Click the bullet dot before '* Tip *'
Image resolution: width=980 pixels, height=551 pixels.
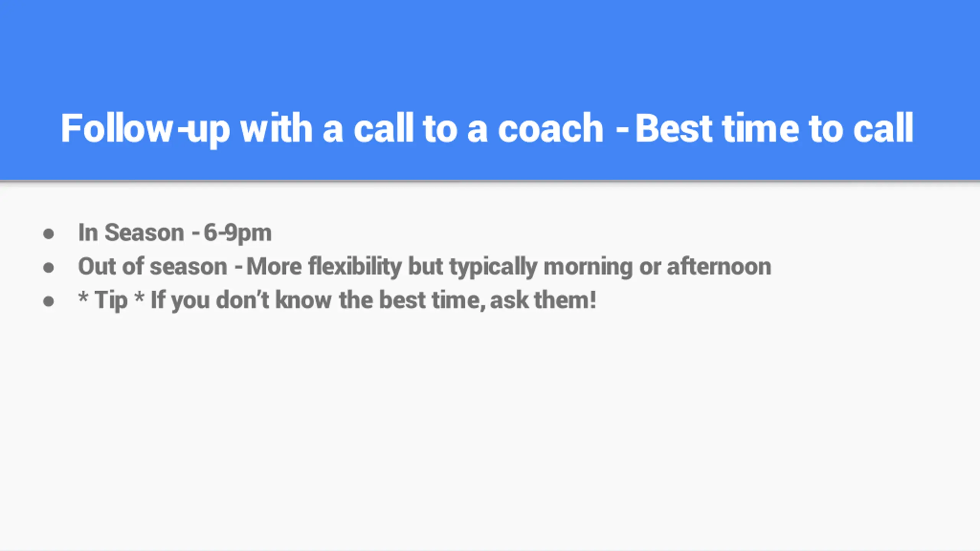coord(49,301)
